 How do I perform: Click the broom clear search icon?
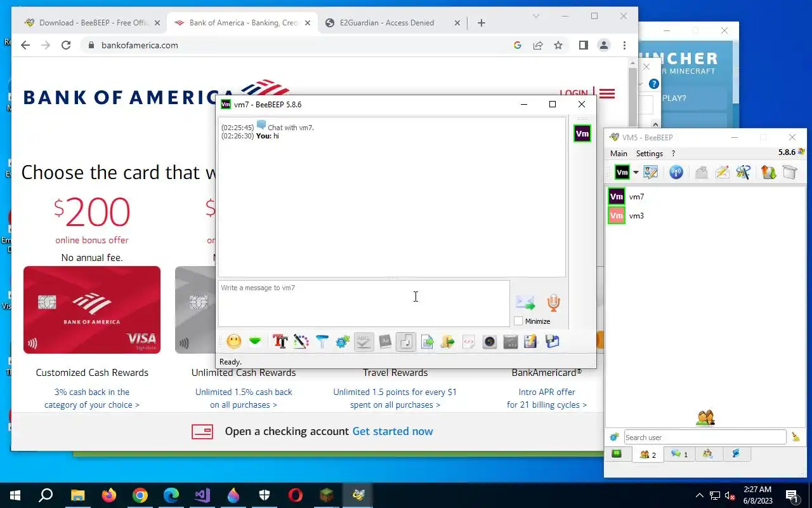796,437
